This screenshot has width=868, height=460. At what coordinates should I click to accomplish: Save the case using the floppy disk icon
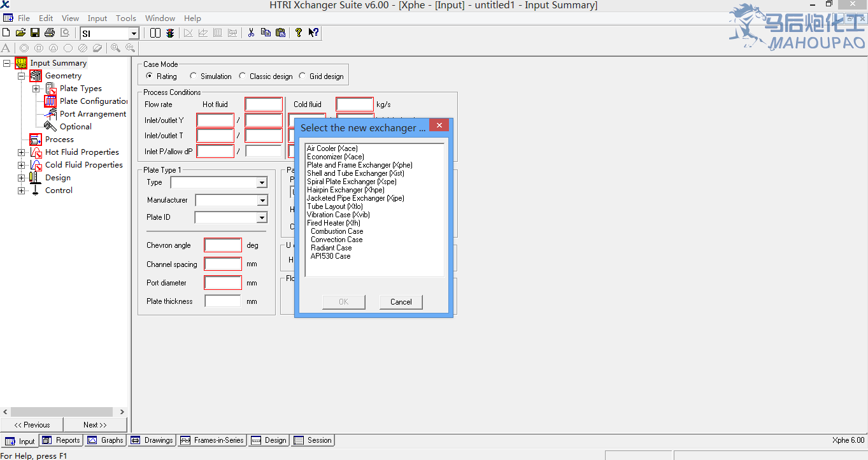pos(35,32)
